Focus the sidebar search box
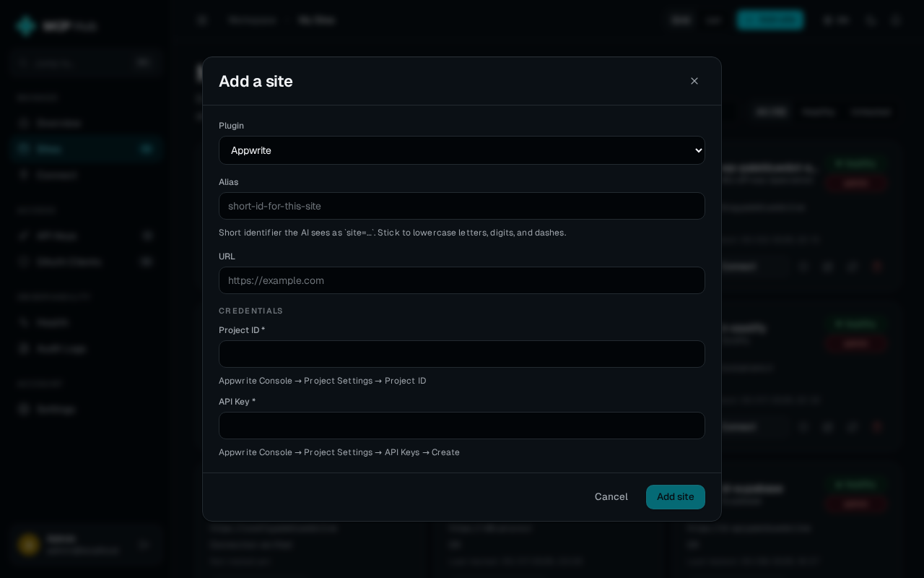The width and height of the screenshot is (924, 578). pyautogui.click(x=87, y=63)
